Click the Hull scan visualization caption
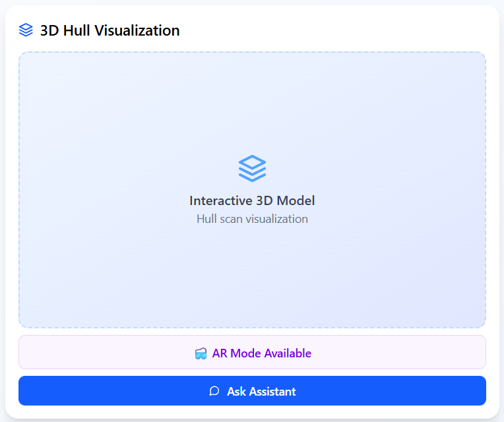Image resolution: width=504 pixels, height=422 pixels. tap(252, 219)
